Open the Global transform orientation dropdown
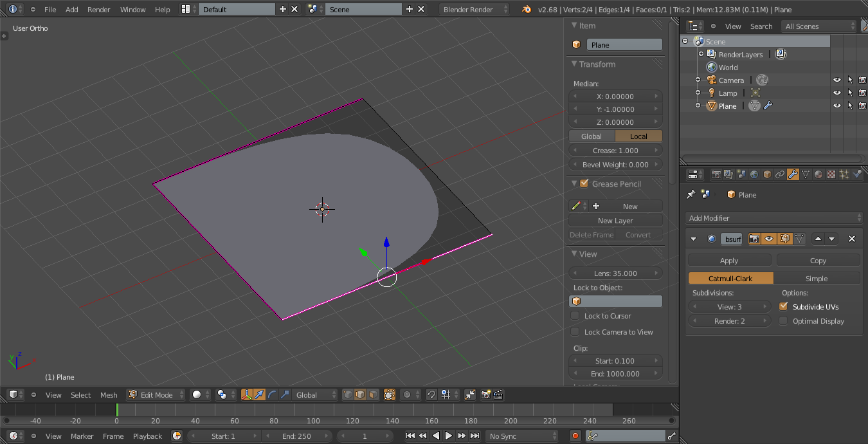 coord(315,394)
